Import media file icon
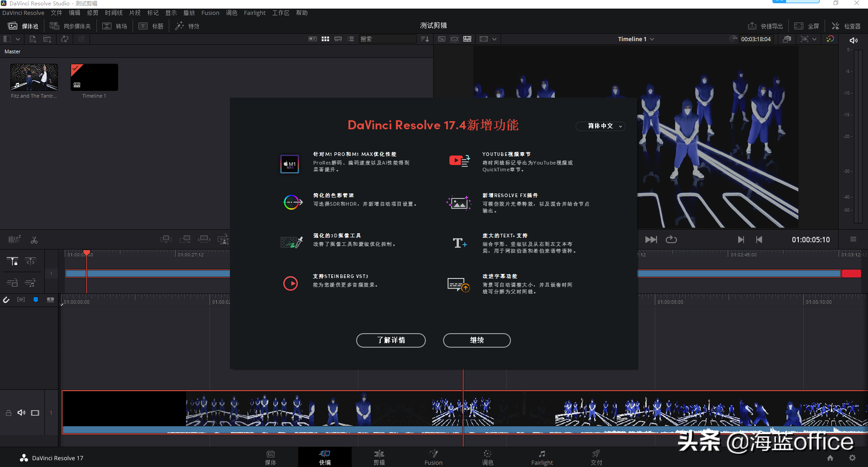868x467 pixels. click(33, 39)
